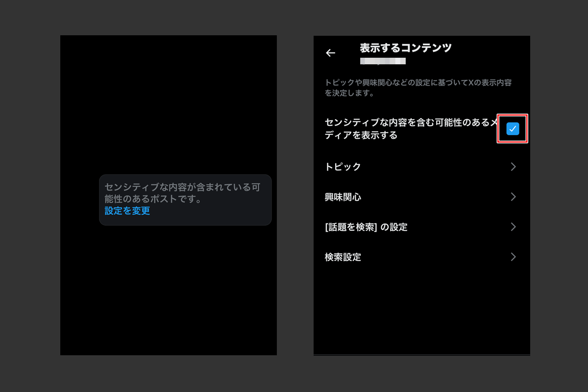Click the chevron icon for [話題を検索] の設定
The image size is (588, 392).
(514, 227)
